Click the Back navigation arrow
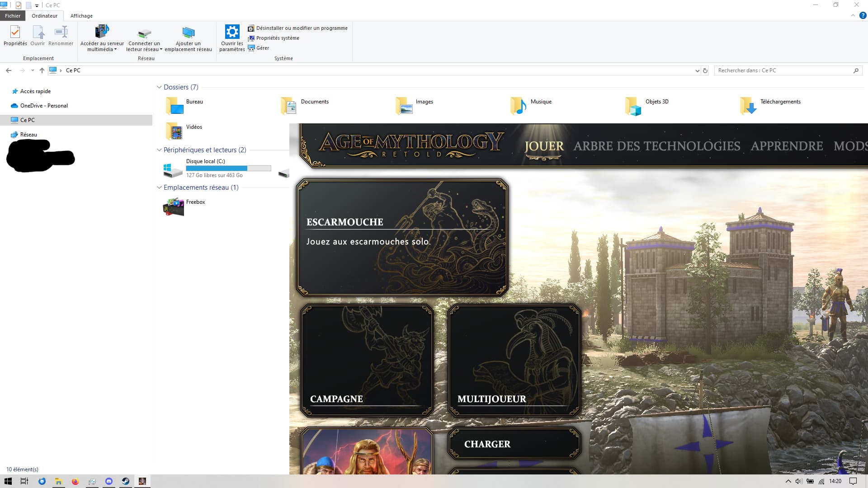The height and width of the screenshot is (488, 868). click(x=9, y=70)
